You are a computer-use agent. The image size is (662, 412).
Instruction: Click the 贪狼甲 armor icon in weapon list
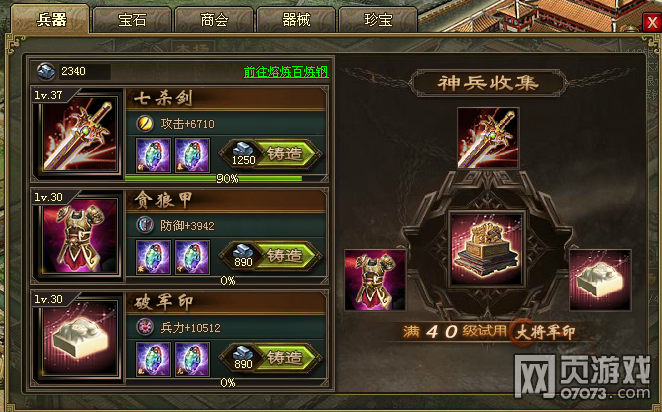pyautogui.click(x=80, y=236)
